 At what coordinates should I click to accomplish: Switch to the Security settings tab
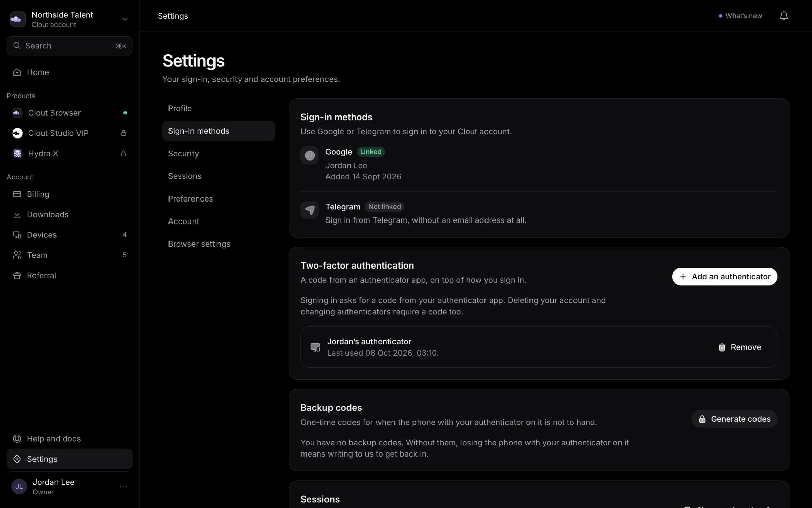click(219, 153)
